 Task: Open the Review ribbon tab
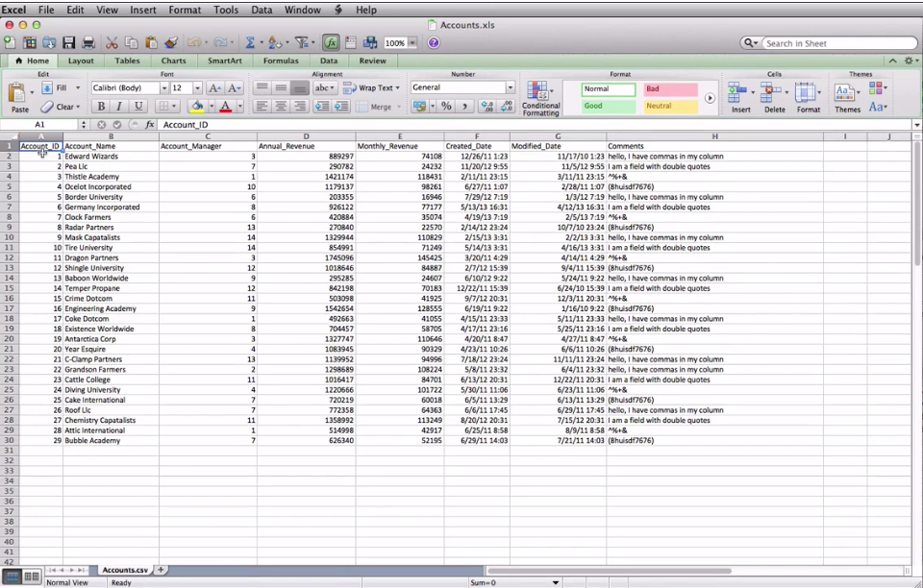tap(373, 61)
